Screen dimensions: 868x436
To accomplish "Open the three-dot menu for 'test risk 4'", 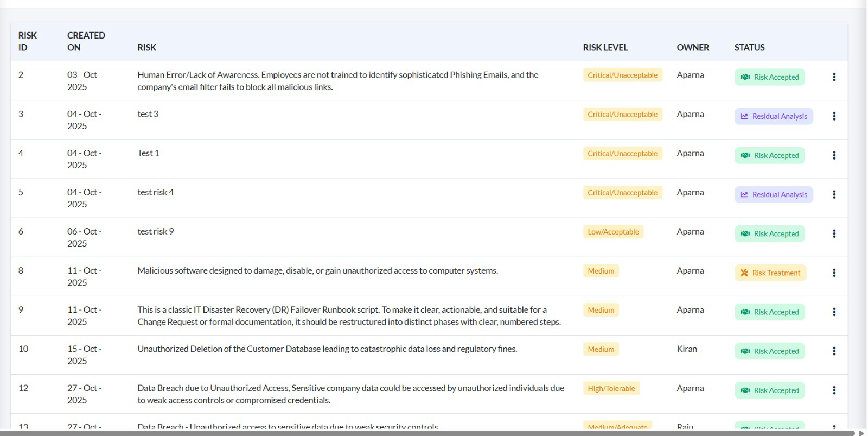I will [834, 194].
